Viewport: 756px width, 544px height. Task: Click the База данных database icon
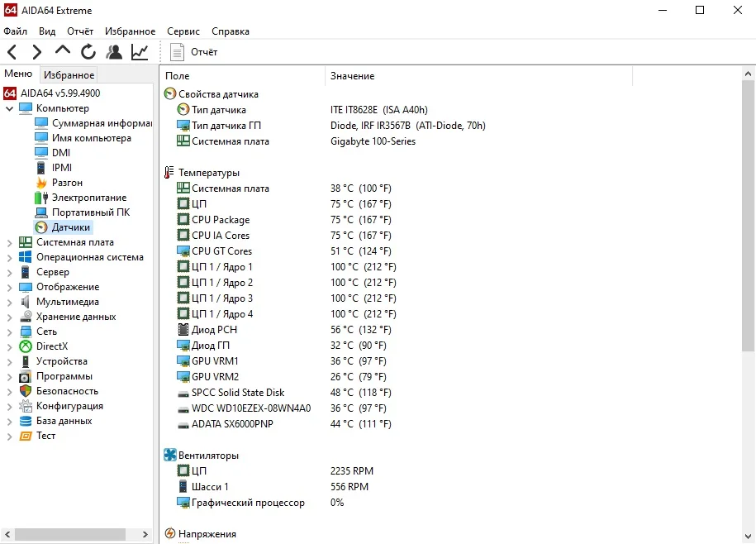tap(26, 421)
